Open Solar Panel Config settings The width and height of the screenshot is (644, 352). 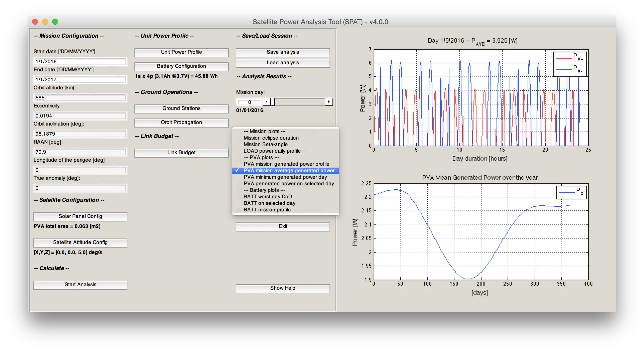pos(79,216)
